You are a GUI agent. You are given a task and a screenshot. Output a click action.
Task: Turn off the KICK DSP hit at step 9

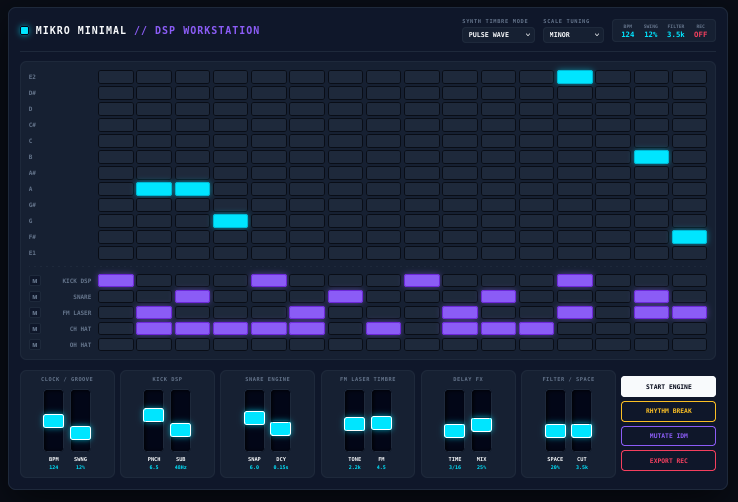click(422, 281)
